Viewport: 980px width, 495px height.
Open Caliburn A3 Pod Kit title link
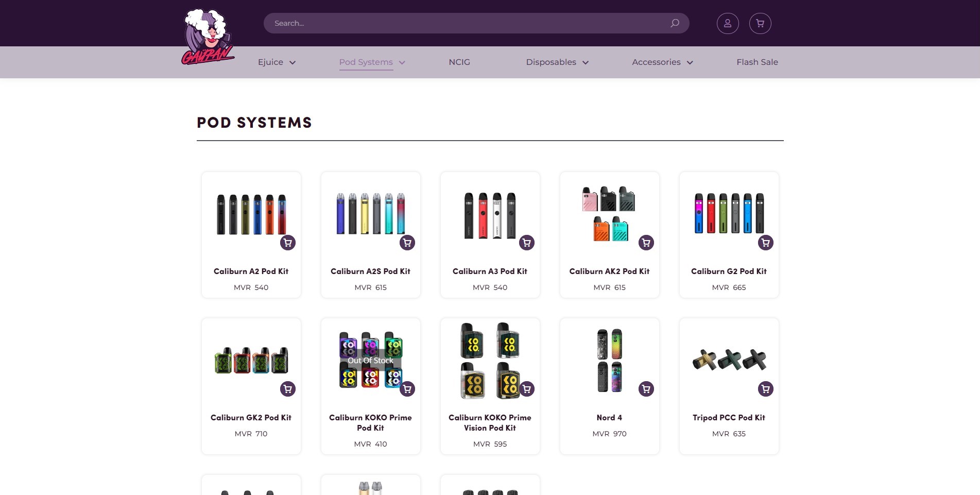coord(490,271)
